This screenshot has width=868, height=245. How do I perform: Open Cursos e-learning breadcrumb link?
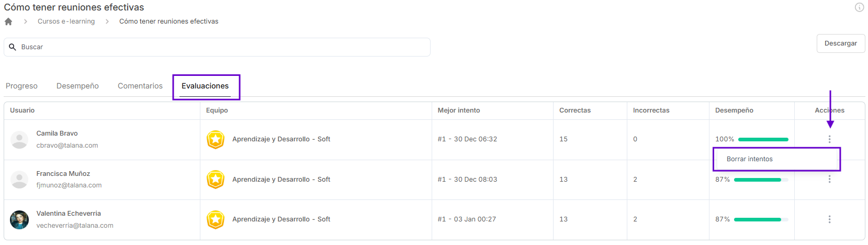(66, 21)
